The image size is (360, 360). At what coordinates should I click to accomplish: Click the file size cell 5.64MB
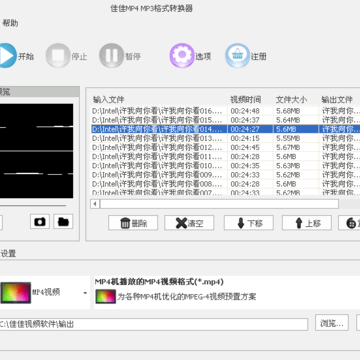(x=288, y=120)
